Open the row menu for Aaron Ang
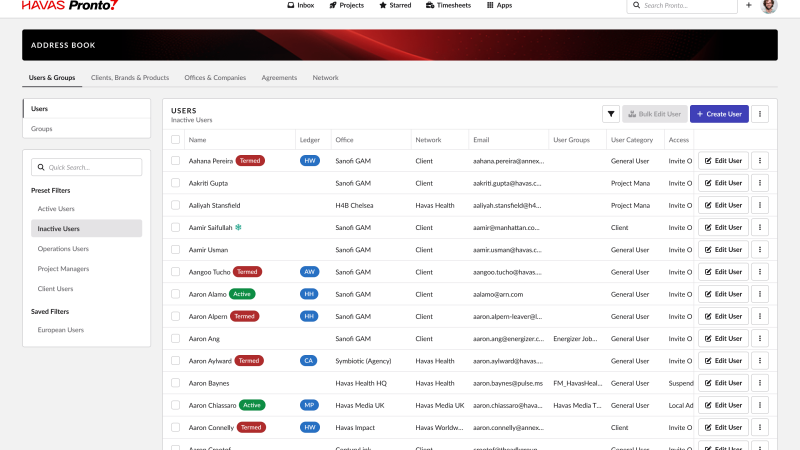The image size is (800, 450). 760,339
